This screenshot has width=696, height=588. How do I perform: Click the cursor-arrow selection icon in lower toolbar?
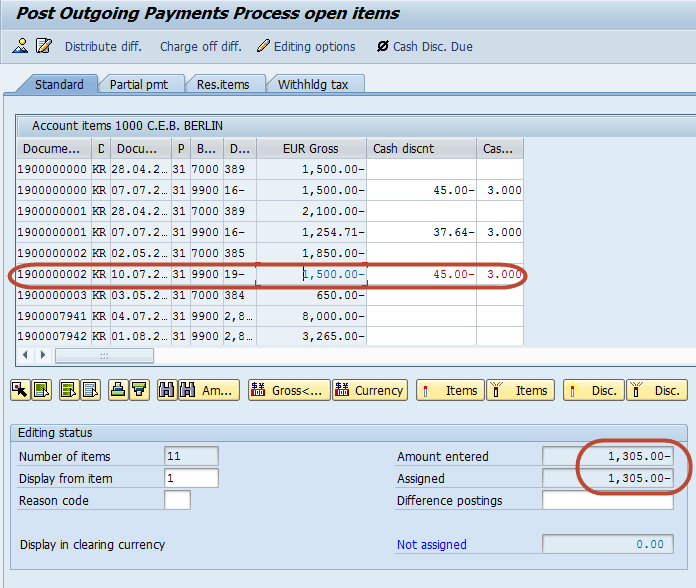[x=20, y=391]
